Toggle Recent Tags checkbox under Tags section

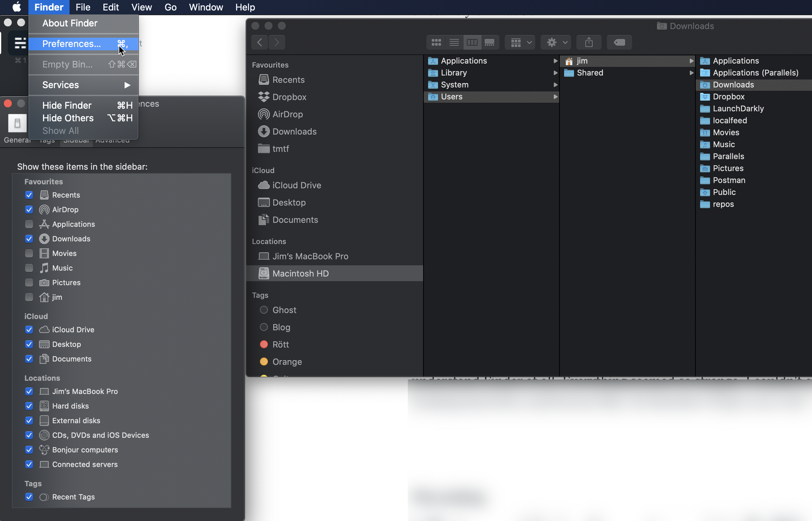pyautogui.click(x=28, y=497)
